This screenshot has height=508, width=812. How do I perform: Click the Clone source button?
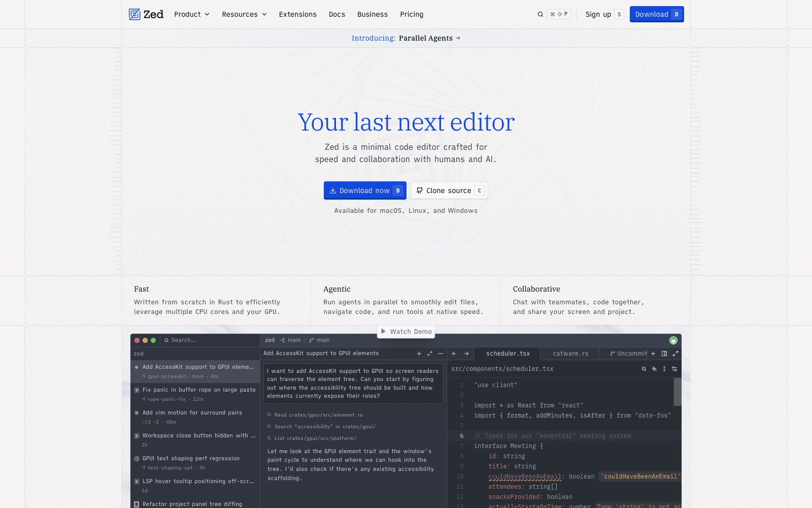pyautogui.click(x=449, y=190)
